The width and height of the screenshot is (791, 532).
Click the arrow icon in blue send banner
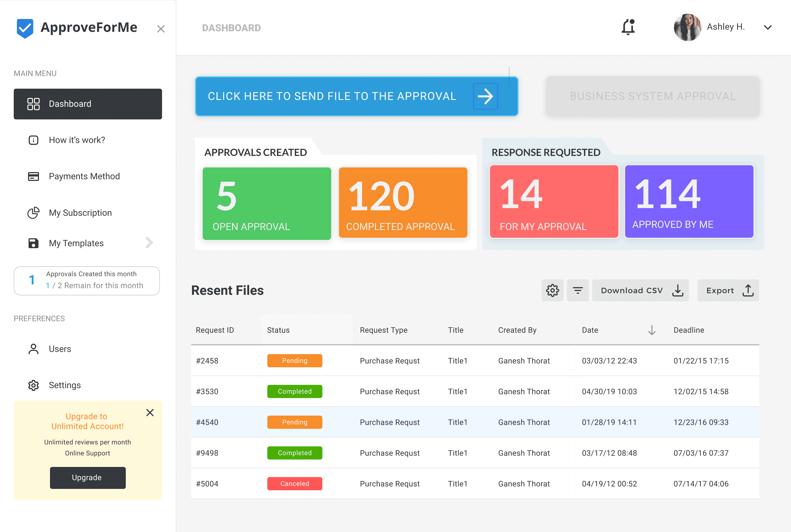485,96
